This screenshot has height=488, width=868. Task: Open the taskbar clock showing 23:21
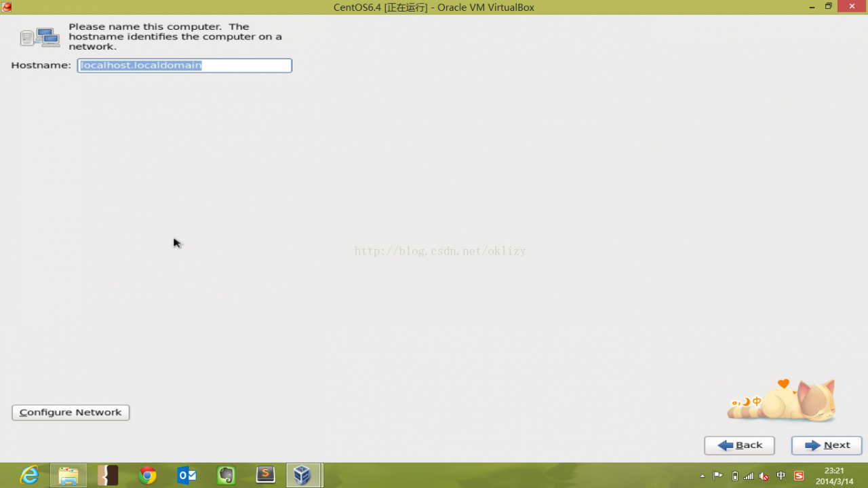(834, 476)
